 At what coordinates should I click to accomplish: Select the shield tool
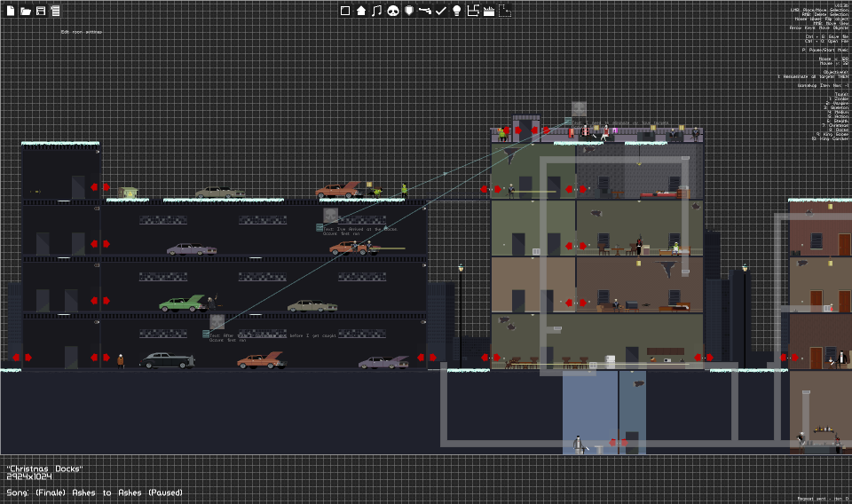pyautogui.click(x=409, y=11)
